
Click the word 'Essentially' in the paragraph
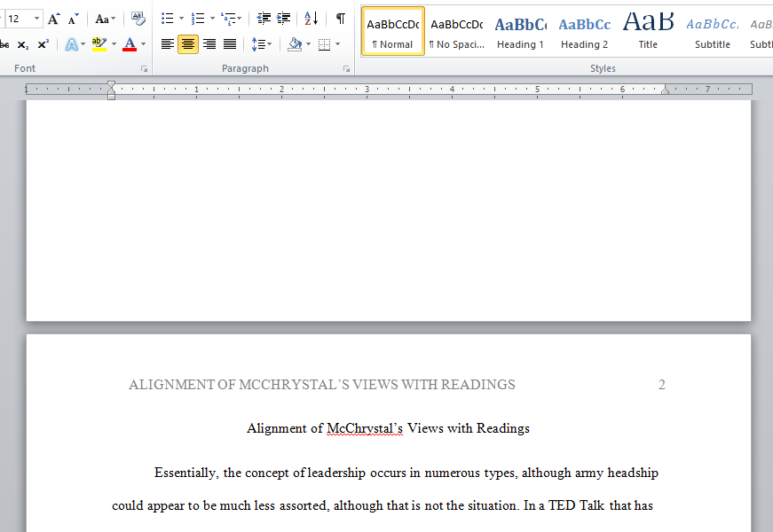[185, 473]
